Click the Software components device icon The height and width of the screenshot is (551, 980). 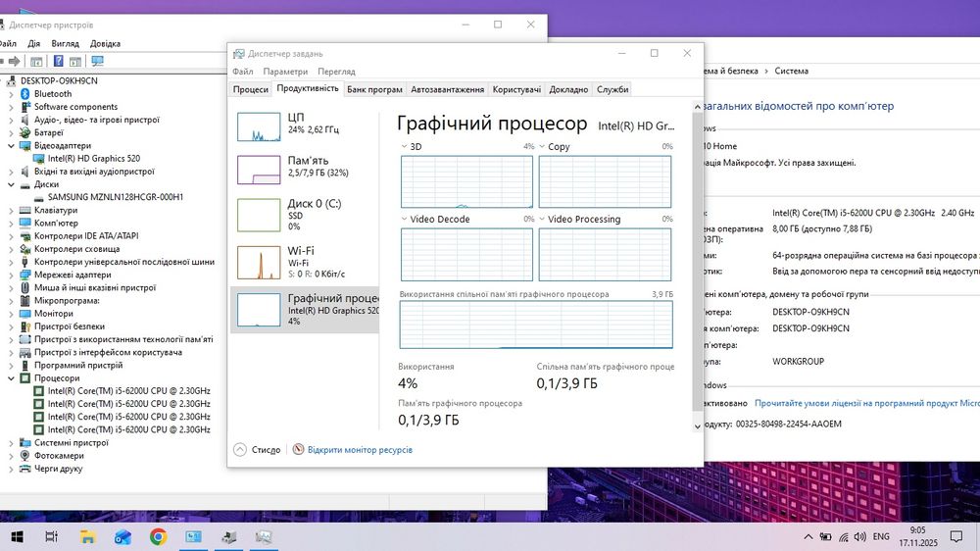[x=25, y=107]
